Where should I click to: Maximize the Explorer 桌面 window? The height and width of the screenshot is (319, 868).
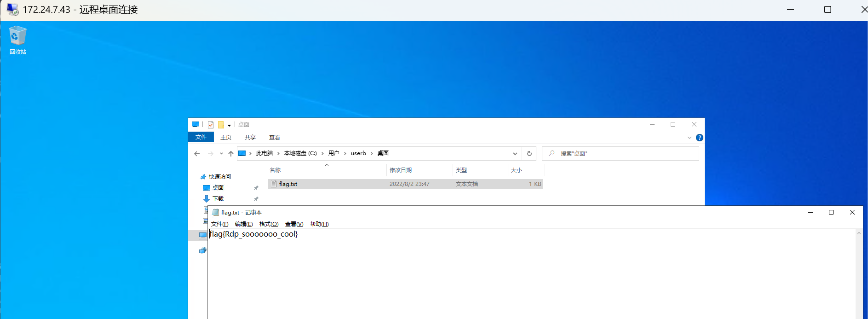click(673, 124)
